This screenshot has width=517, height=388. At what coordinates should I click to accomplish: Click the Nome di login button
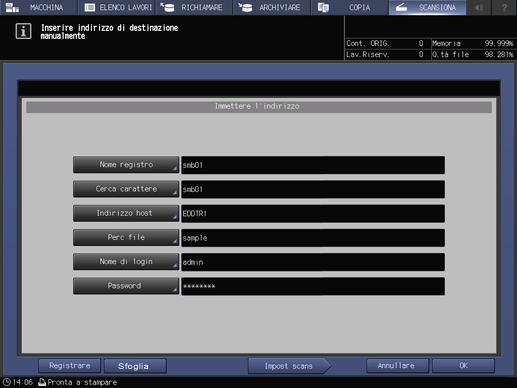click(126, 262)
